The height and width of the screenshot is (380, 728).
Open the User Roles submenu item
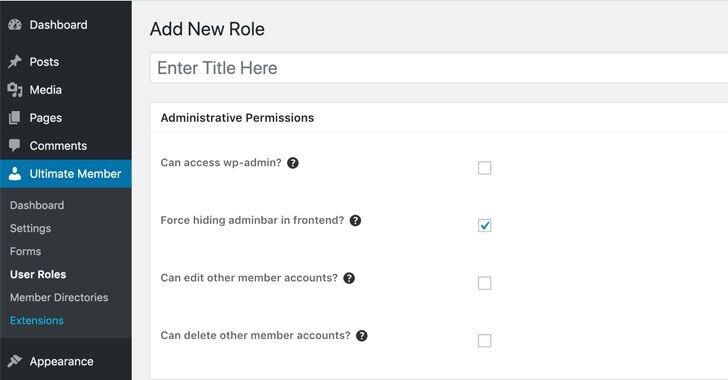point(38,275)
